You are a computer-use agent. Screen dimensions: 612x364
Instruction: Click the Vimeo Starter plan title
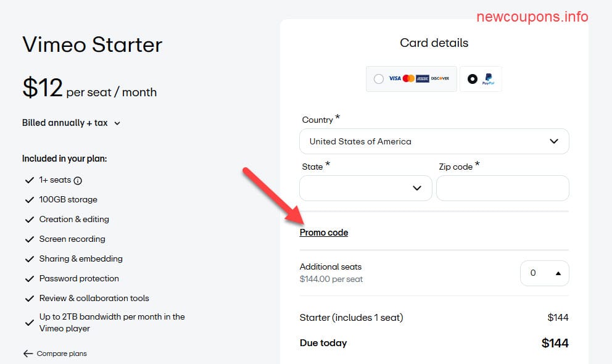coord(93,44)
